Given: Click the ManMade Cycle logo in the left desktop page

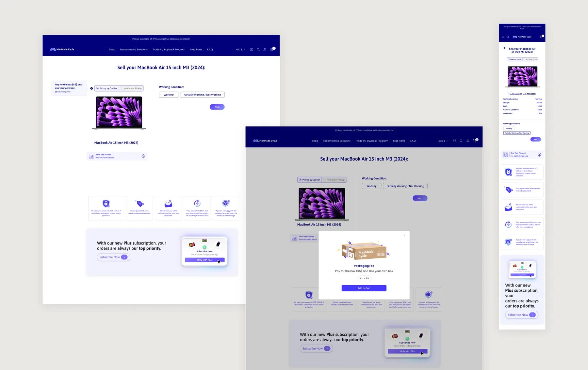Looking at the screenshot, I should click(62, 50).
